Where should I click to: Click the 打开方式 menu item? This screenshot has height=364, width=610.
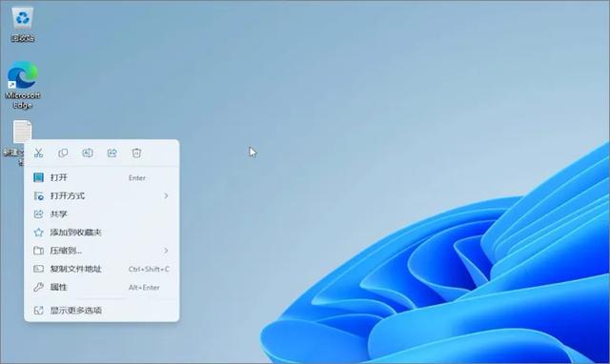[102, 195]
